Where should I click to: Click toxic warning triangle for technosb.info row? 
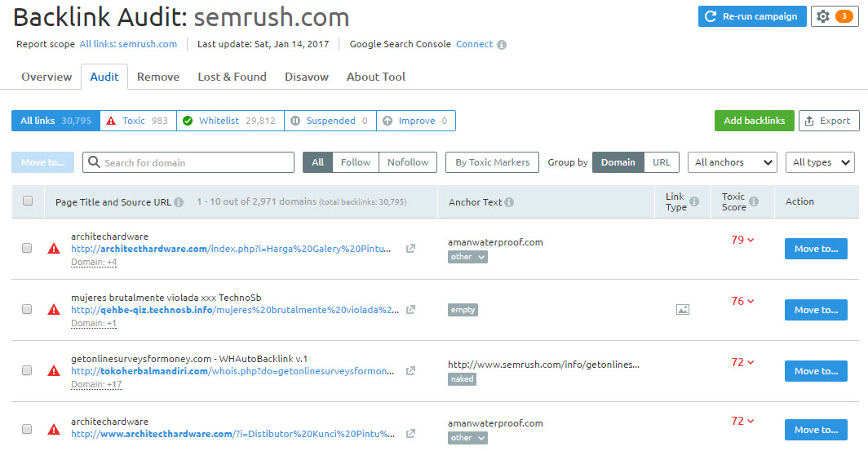(x=54, y=309)
